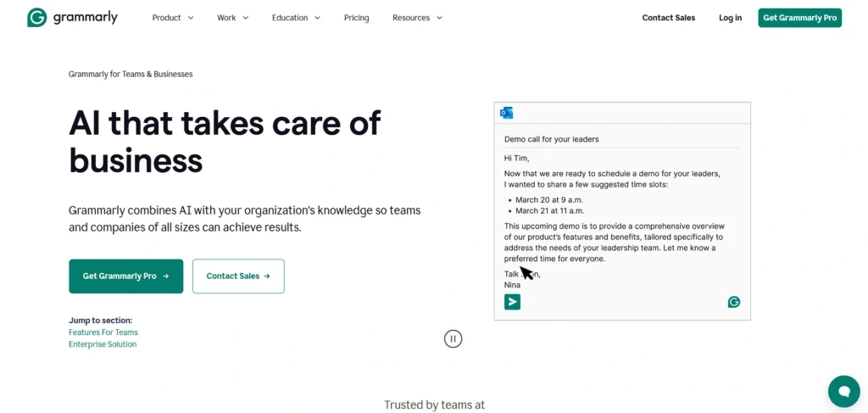The image size is (868, 413).
Task: Click the outlined Contact Sales button
Action: (238, 276)
